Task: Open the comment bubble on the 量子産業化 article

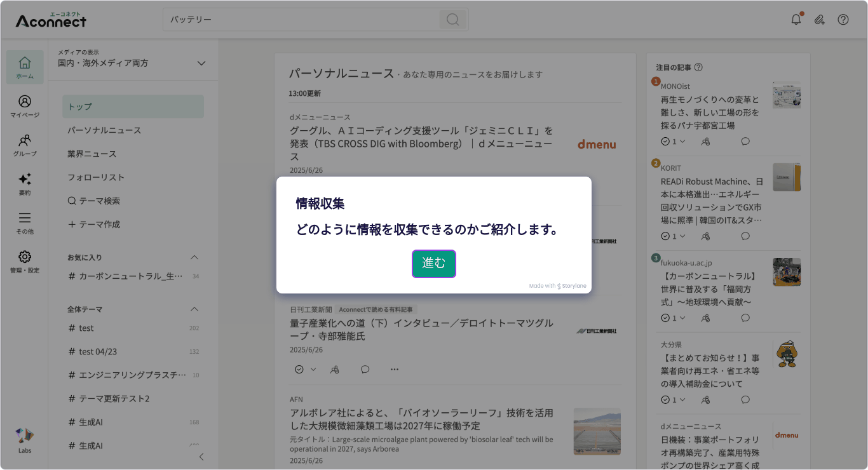Action: [x=365, y=369]
